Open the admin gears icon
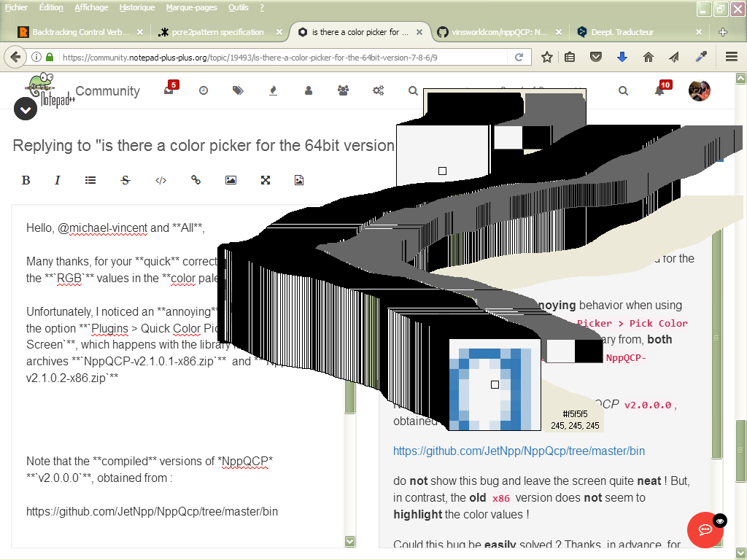The width and height of the screenshot is (747, 560). click(379, 90)
